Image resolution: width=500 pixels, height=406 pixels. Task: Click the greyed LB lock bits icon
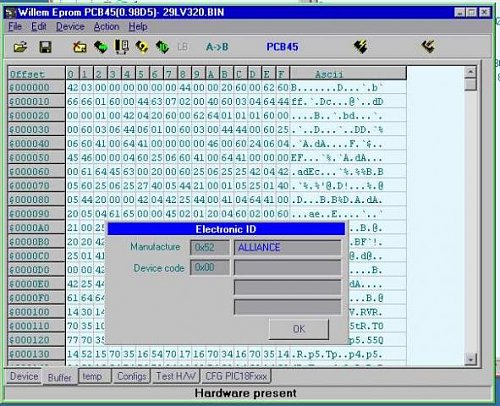(x=183, y=47)
